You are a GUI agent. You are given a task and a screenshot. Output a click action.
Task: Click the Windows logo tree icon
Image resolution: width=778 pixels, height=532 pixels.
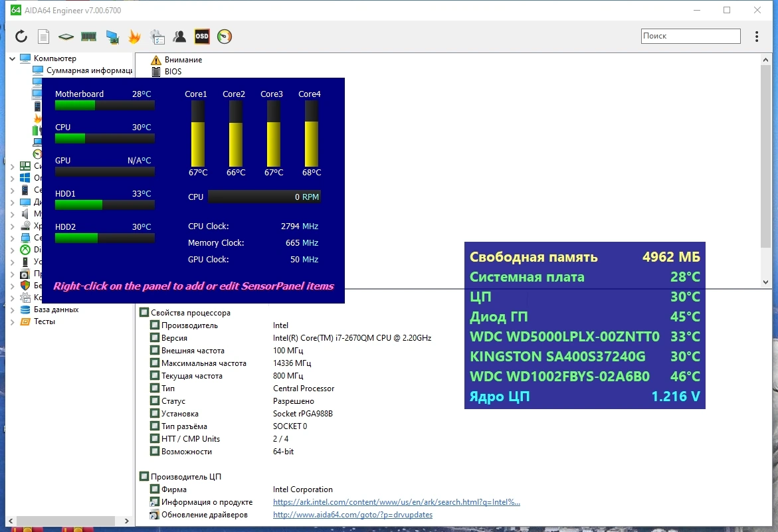point(25,177)
